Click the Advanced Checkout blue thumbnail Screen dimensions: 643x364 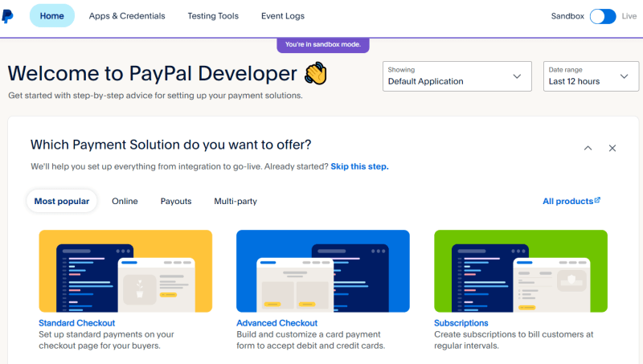point(323,271)
